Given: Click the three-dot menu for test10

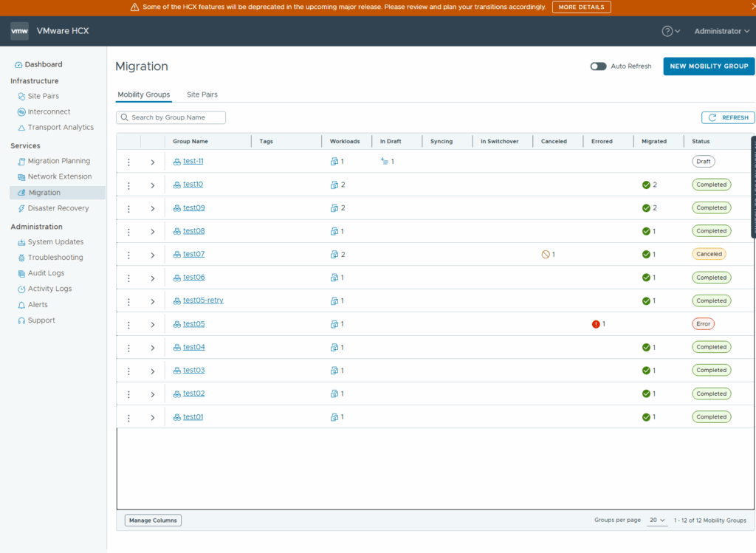Looking at the screenshot, I should click(128, 185).
